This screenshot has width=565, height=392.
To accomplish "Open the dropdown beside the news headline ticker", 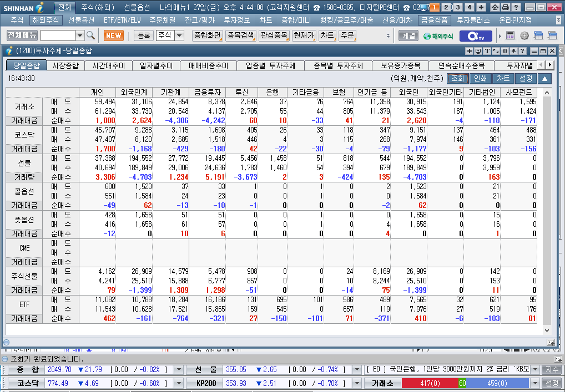I will pyautogui.click(x=536, y=370).
